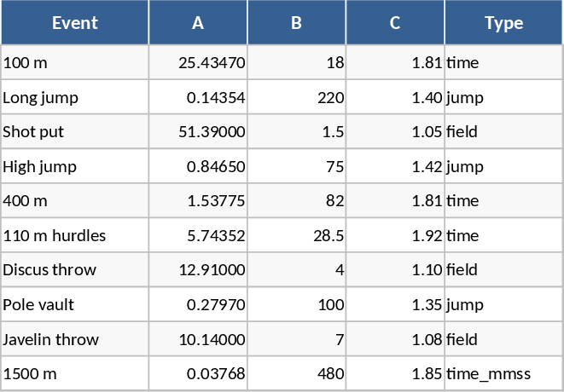
Task: Select the 1500 m event cell
Action: (74, 373)
